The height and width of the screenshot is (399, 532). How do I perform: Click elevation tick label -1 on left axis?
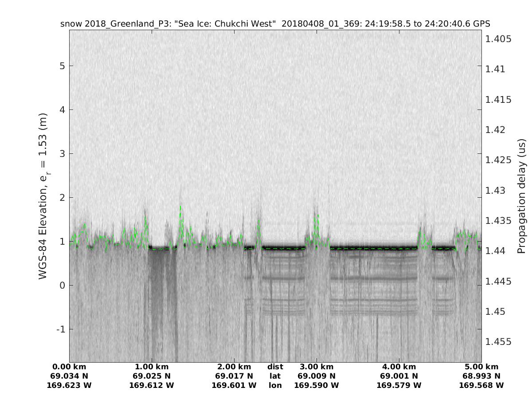(x=60, y=329)
